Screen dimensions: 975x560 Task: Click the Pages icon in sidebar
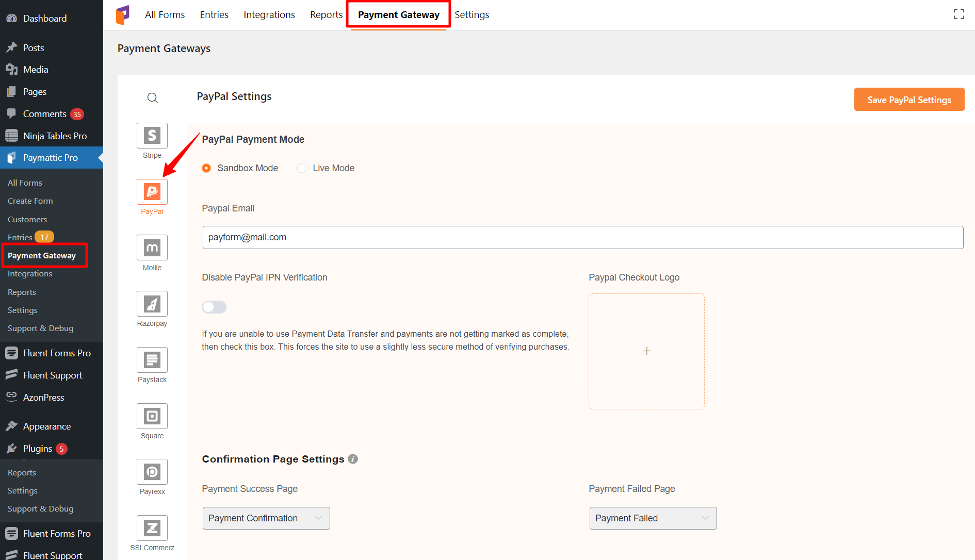tap(11, 92)
